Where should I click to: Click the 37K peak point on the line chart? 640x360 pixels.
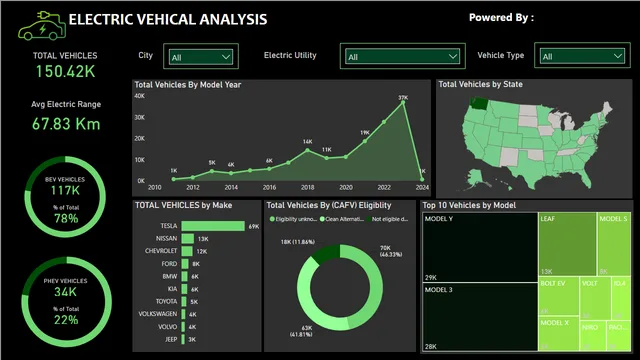pyautogui.click(x=403, y=102)
